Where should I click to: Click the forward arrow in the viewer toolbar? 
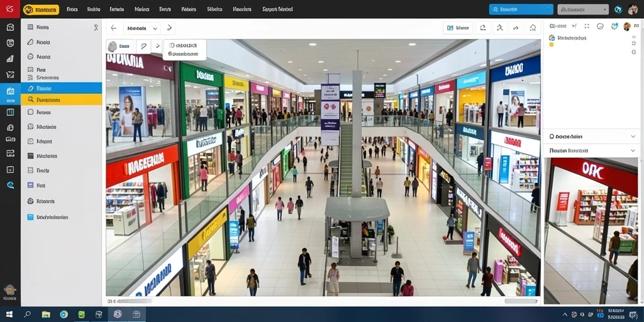click(169, 28)
